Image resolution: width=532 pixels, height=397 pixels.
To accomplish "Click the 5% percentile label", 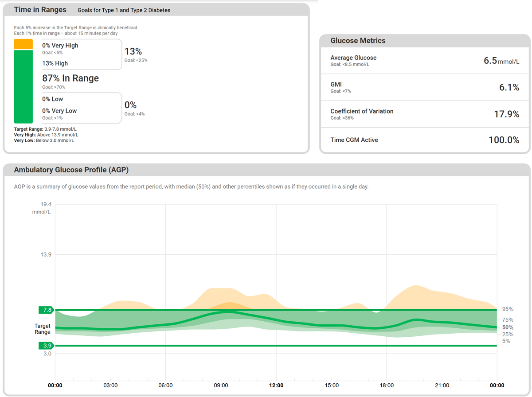I will 506,341.
